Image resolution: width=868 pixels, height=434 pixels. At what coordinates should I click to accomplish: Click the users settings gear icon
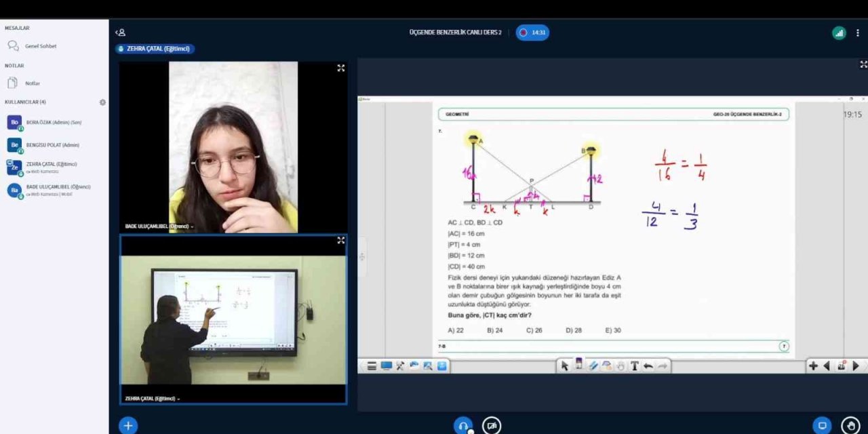coord(102,102)
